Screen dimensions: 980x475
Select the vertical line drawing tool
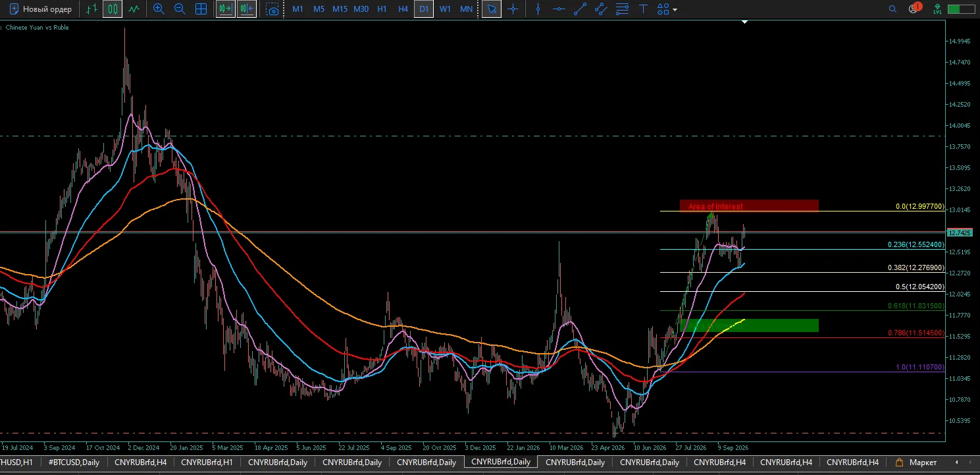[x=538, y=9]
